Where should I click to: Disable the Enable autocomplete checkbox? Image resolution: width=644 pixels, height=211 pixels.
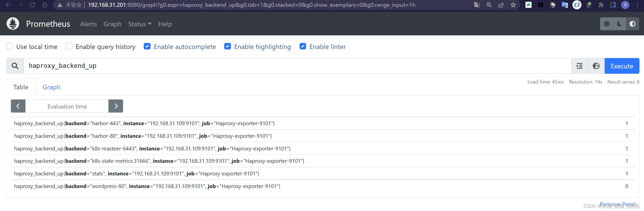pyautogui.click(x=147, y=46)
